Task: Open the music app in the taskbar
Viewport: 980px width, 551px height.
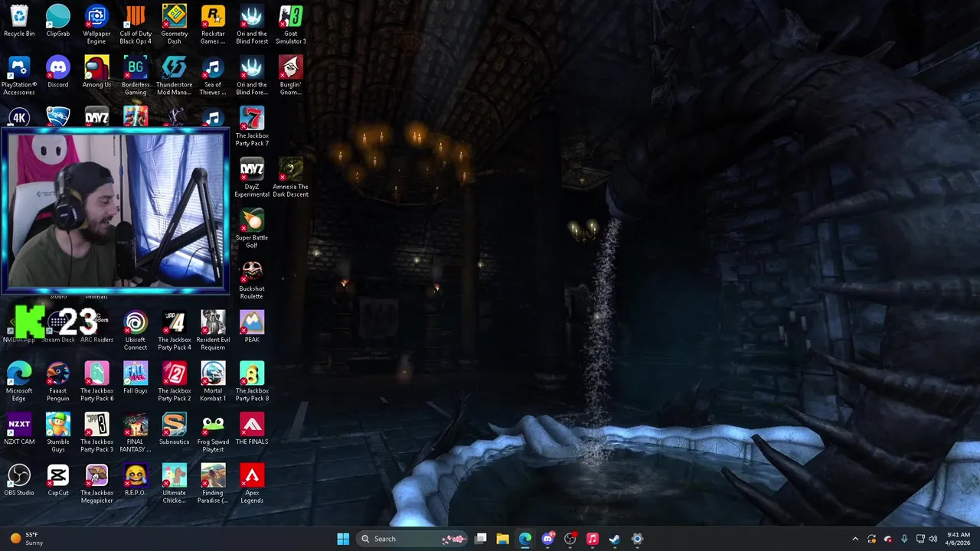Action: tap(593, 539)
